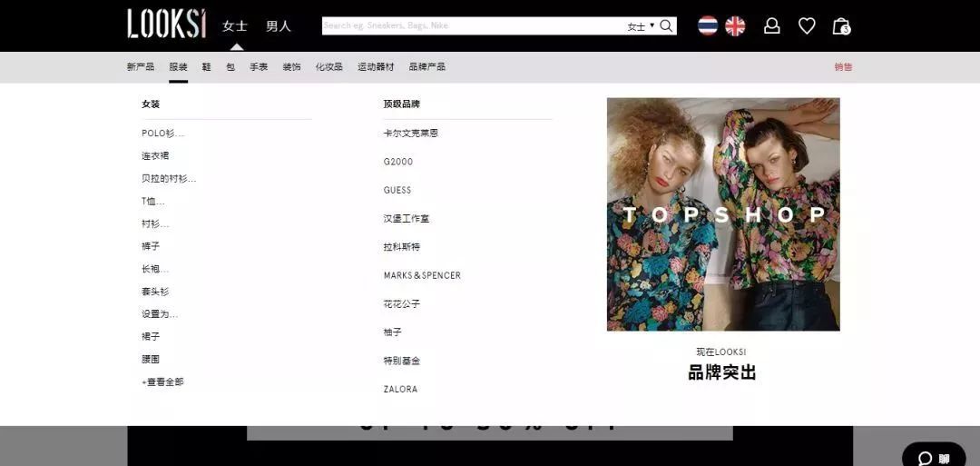Open the 连衣裙 category link
This screenshot has width=980, height=466.
coord(155,155)
